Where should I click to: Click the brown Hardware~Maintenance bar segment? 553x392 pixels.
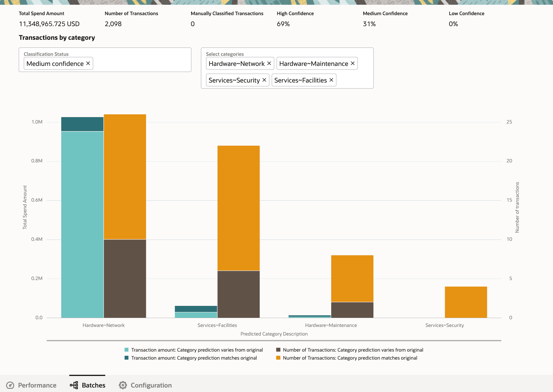(x=352, y=310)
